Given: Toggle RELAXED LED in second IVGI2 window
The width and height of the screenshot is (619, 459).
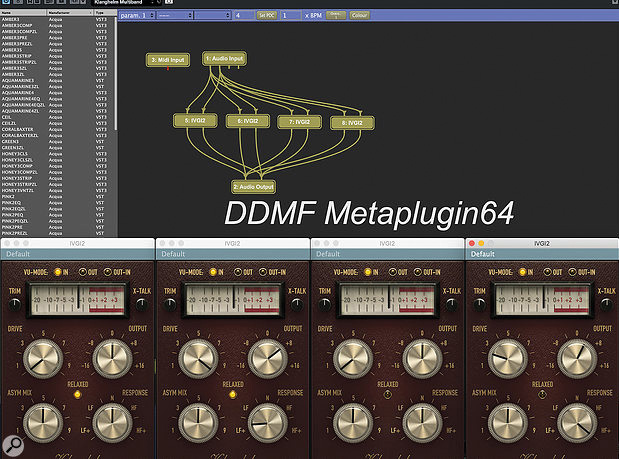Looking at the screenshot, I should [x=233, y=394].
